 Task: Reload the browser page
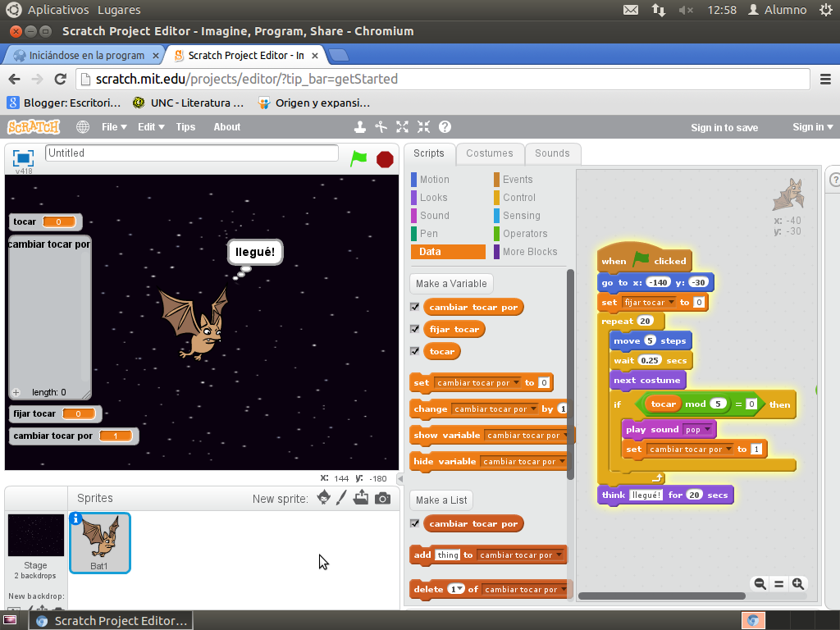click(61, 80)
